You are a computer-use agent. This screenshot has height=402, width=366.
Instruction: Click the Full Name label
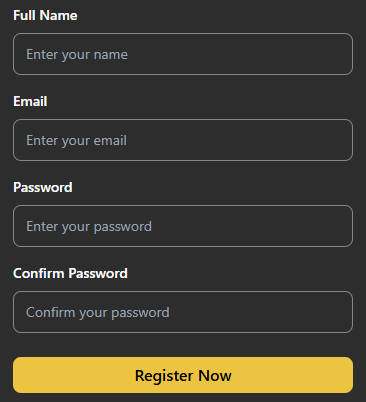tap(45, 15)
